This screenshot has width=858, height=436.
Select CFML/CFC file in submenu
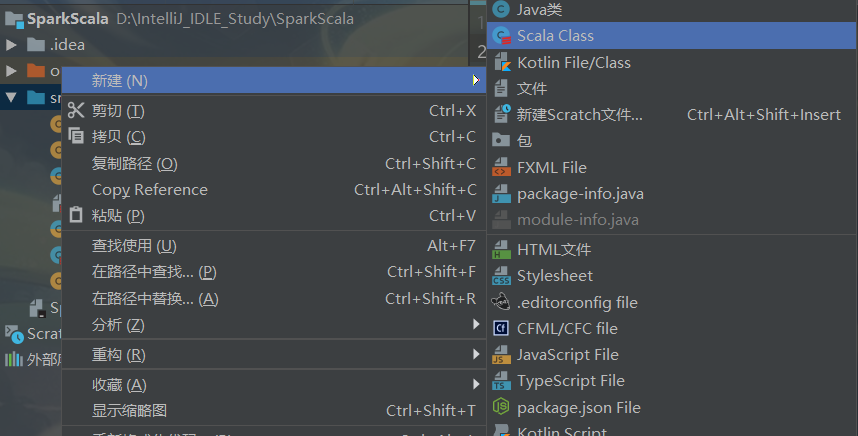671,328
